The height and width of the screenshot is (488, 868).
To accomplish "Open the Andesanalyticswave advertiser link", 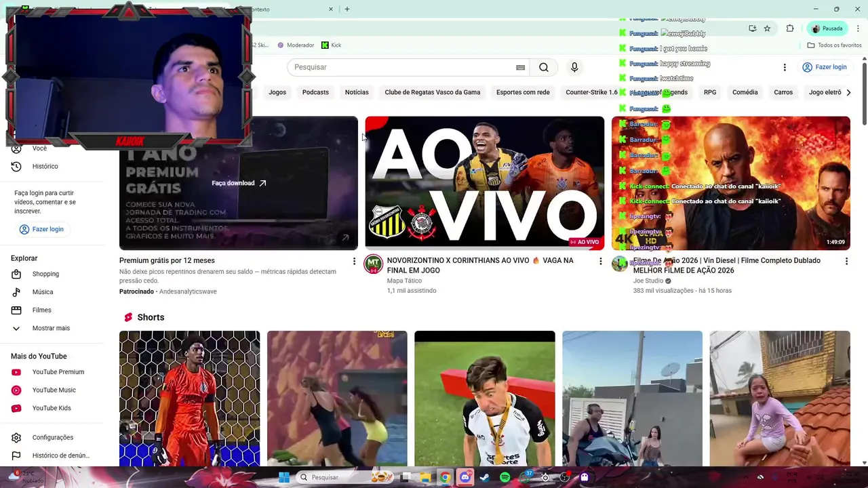I will tap(188, 291).
